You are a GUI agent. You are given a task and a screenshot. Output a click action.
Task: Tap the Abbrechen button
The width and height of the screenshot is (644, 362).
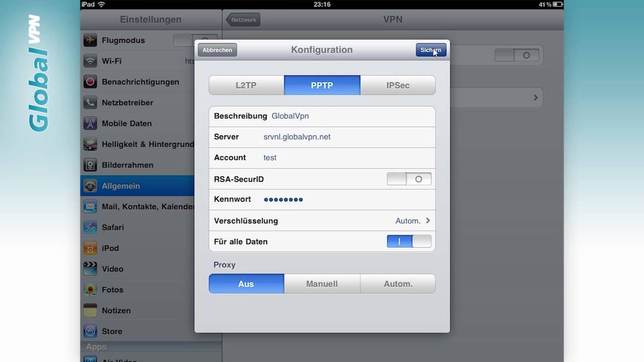pos(217,50)
